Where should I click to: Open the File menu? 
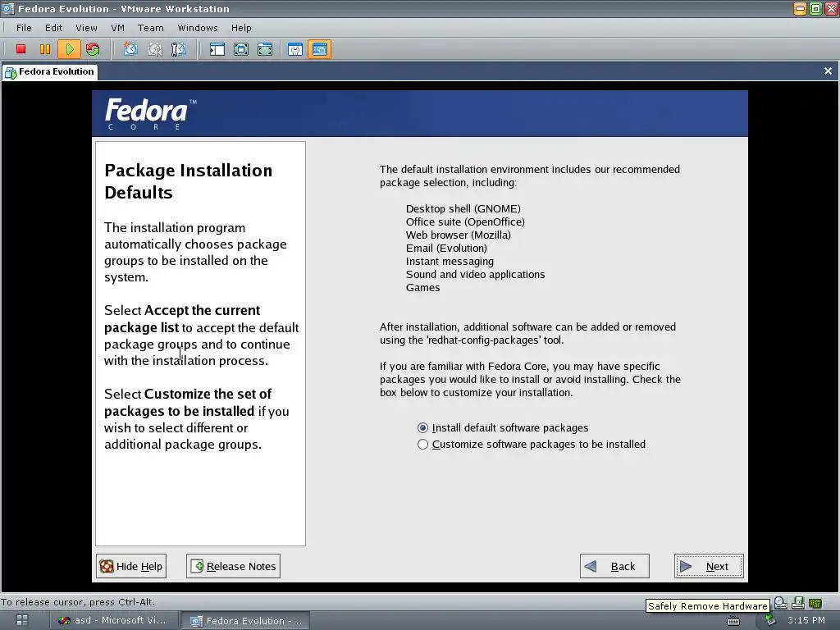coord(24,28)
